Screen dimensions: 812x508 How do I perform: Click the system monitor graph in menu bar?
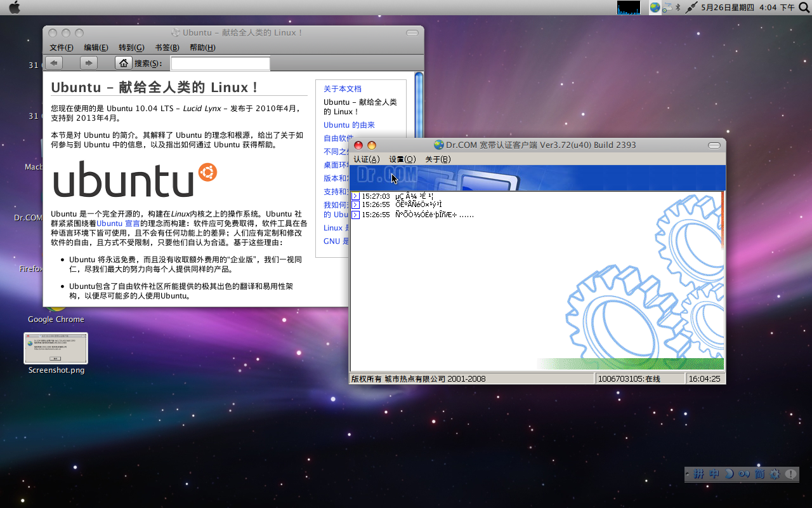coord(629,8)
